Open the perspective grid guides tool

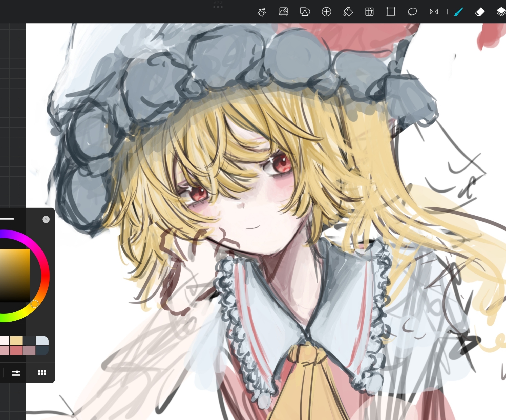(x=369, y=12)
